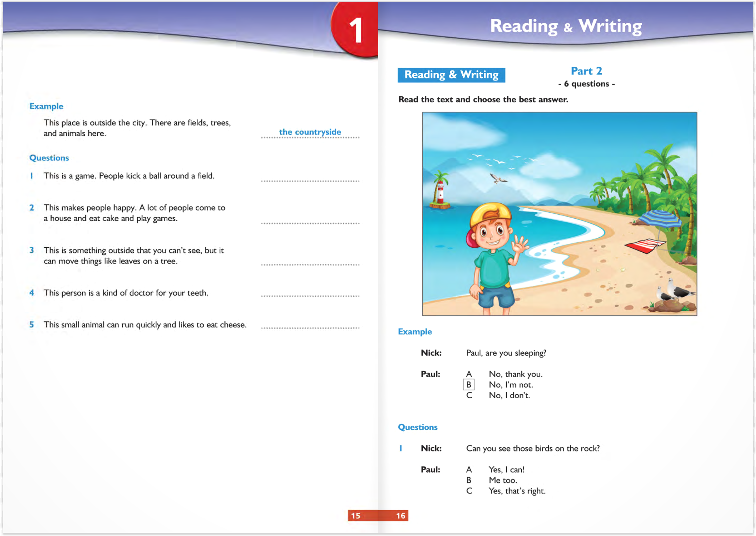Click the page number 16
The height and width of the screenshot is (536, 756).
point(401,515)
